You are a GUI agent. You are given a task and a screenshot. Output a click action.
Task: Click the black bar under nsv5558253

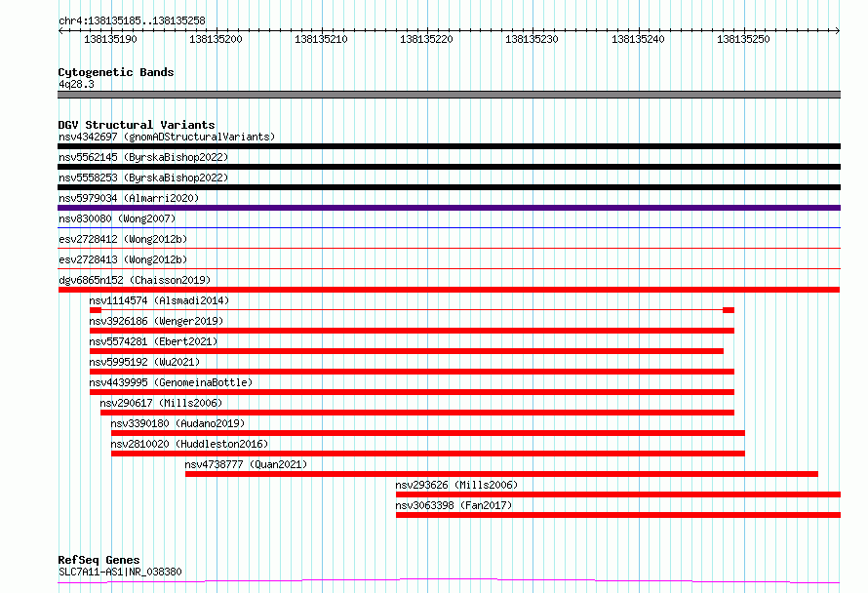449,187
